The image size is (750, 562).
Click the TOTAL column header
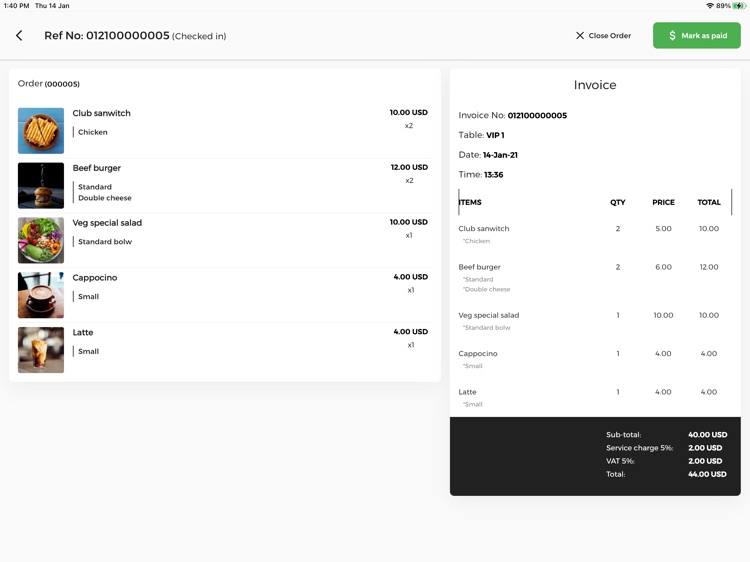709,202
